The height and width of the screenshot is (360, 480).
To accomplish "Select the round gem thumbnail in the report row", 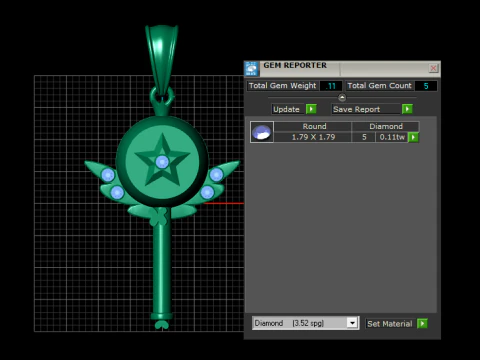I will pos(262,132).
